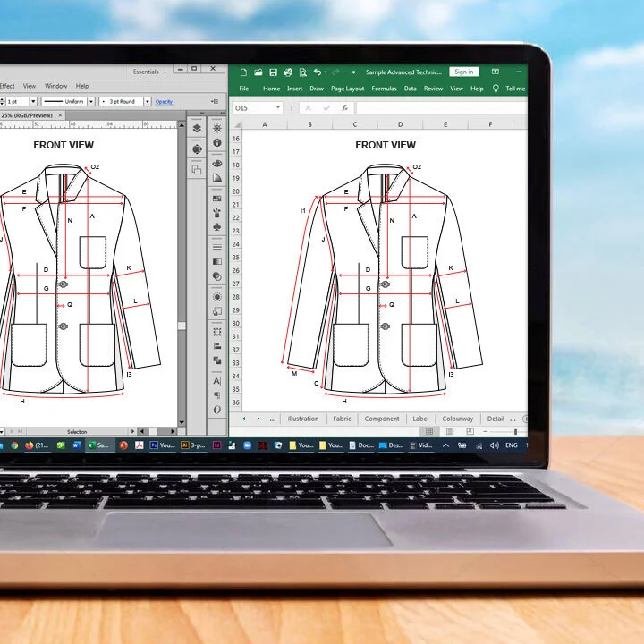Expand Customize Quick Access Toolbar arrow
Image resolution: width=644 pixels, height=644 pixels.
(353, 72)
